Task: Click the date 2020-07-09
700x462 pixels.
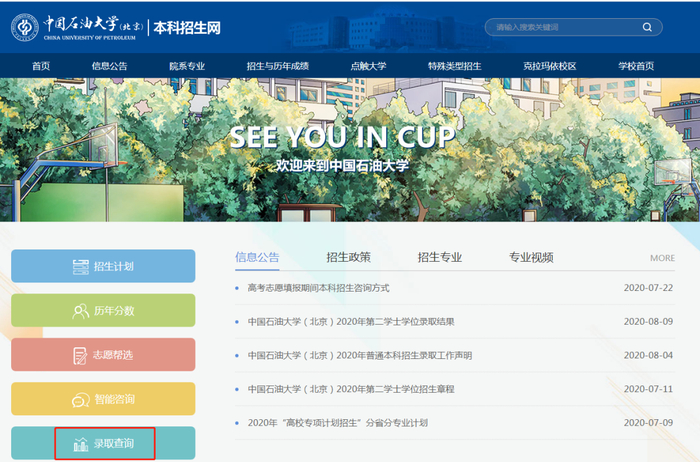Action: tap(648, 423)
